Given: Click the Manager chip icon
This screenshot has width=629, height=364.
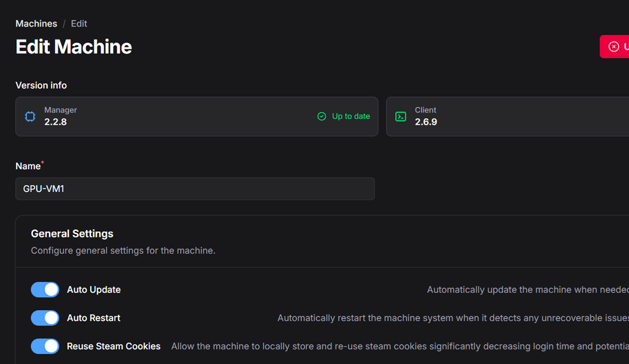Looking at the screenshot, I should 30,116.
